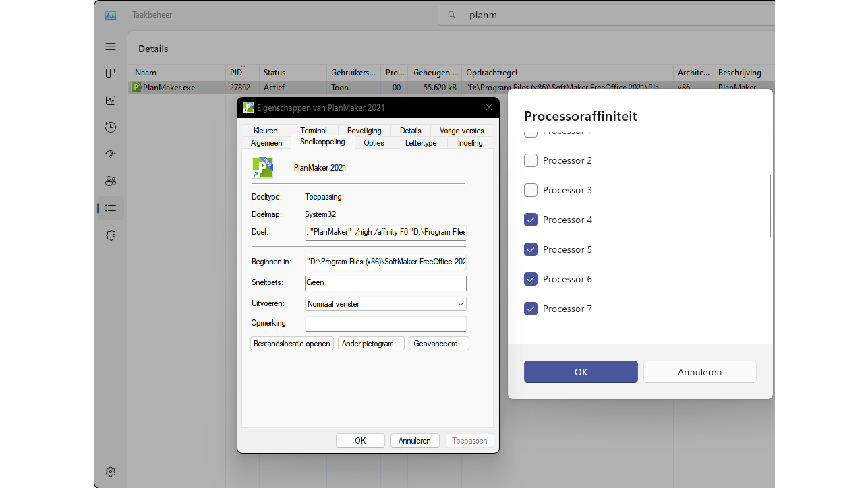Uncheck the Processor 4 checkbox
Screen dimensions: 868x488
click(531, 220)
